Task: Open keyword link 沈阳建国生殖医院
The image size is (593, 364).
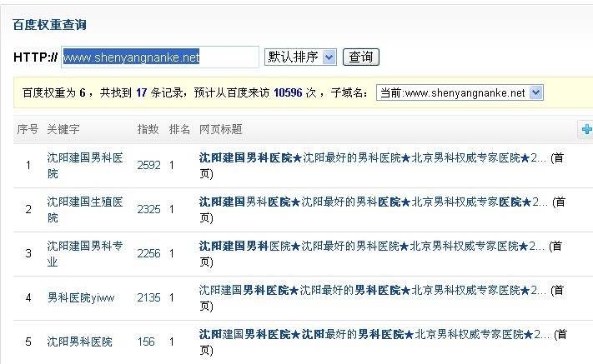Action: 85,209
